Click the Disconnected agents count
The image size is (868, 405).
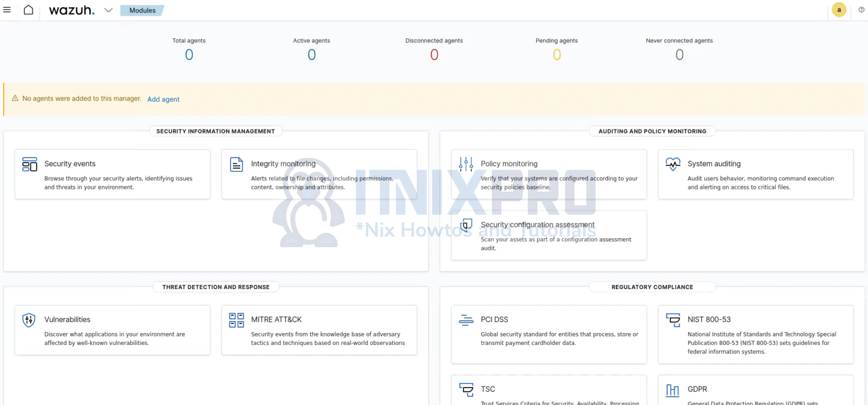[434, 54]
